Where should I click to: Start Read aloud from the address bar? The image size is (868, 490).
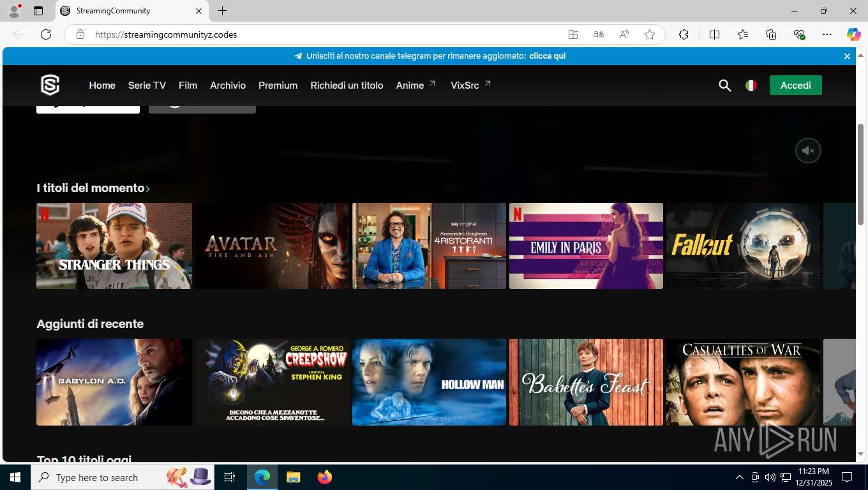point(624,34)
